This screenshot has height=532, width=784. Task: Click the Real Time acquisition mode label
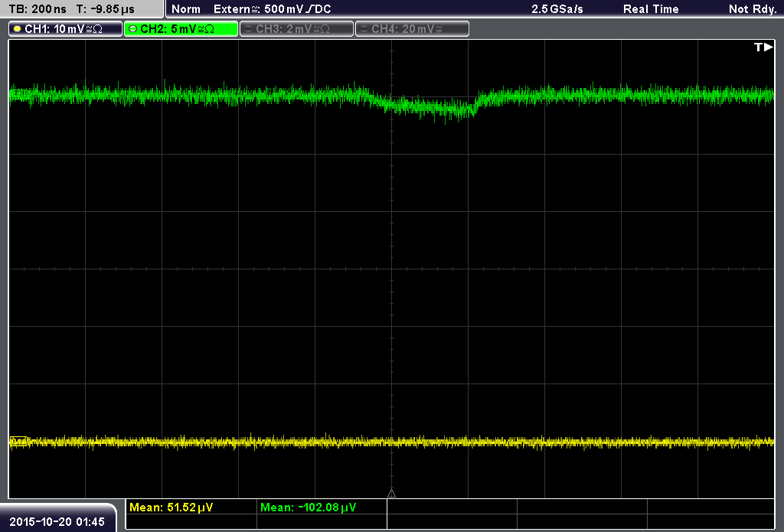tap(651, 9)
